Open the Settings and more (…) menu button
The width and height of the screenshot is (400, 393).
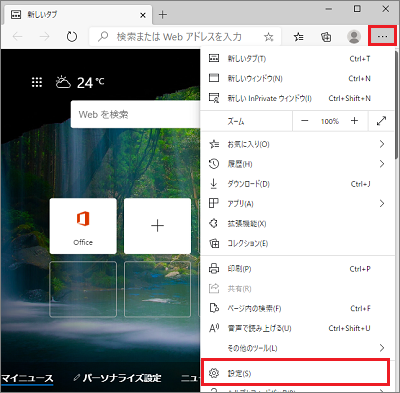(382, 36)
